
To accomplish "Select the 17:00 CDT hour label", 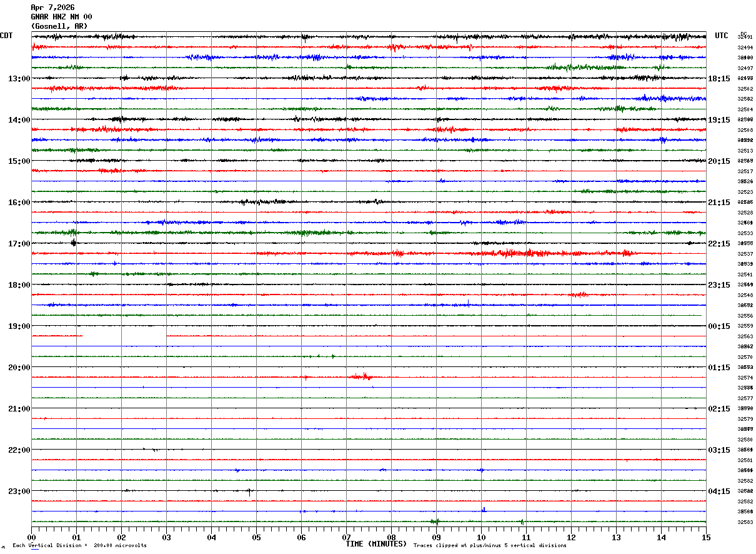I will tap(19, 244).
